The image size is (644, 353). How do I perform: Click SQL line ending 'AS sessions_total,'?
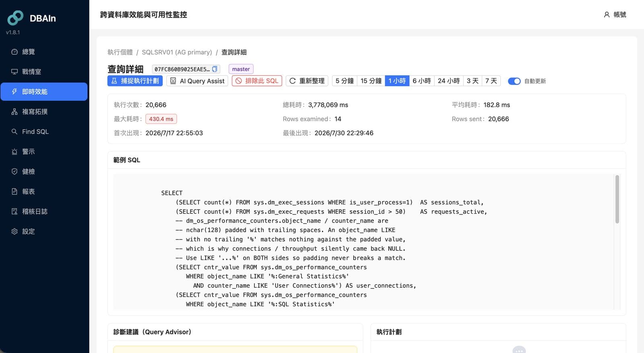click(x=330, y=202)
